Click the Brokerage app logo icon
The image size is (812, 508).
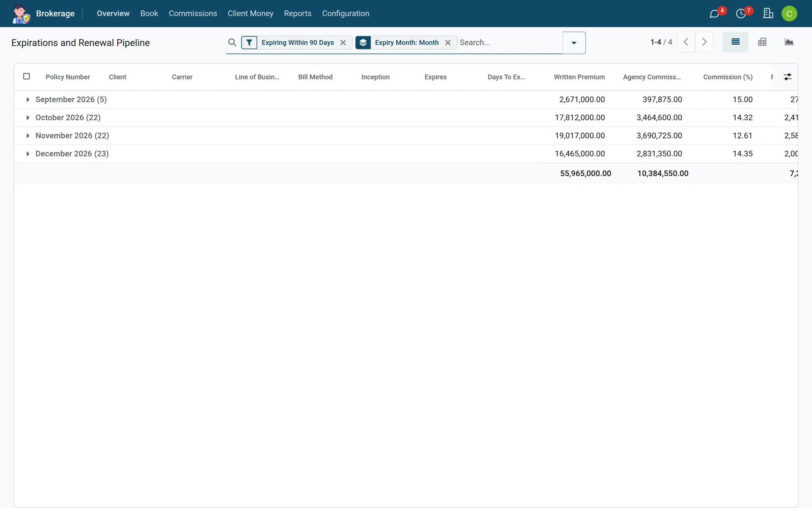coord(21,14)
